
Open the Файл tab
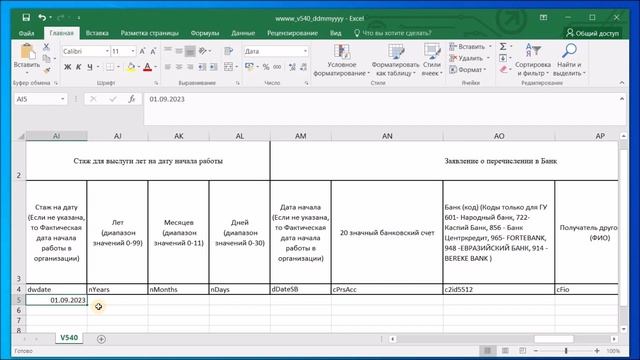point(27,33)
